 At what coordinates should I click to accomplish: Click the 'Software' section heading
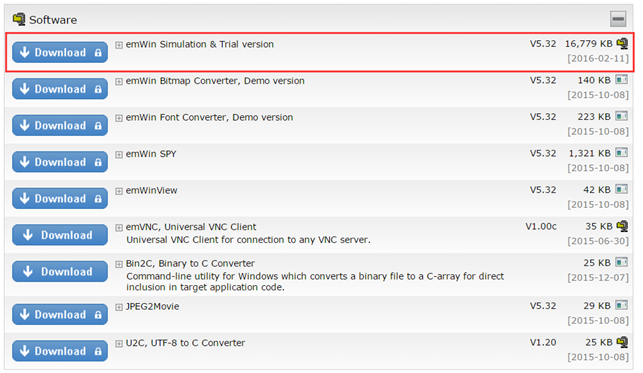(x=53, y=20)
